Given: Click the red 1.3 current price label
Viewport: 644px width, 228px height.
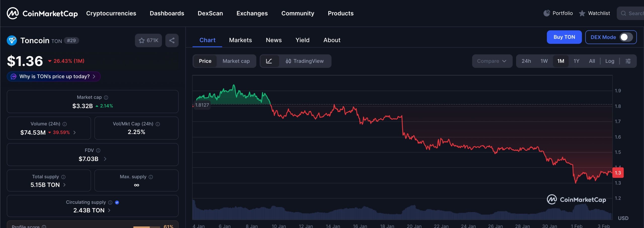Looking at the screenshot, I should click(618, 173).
